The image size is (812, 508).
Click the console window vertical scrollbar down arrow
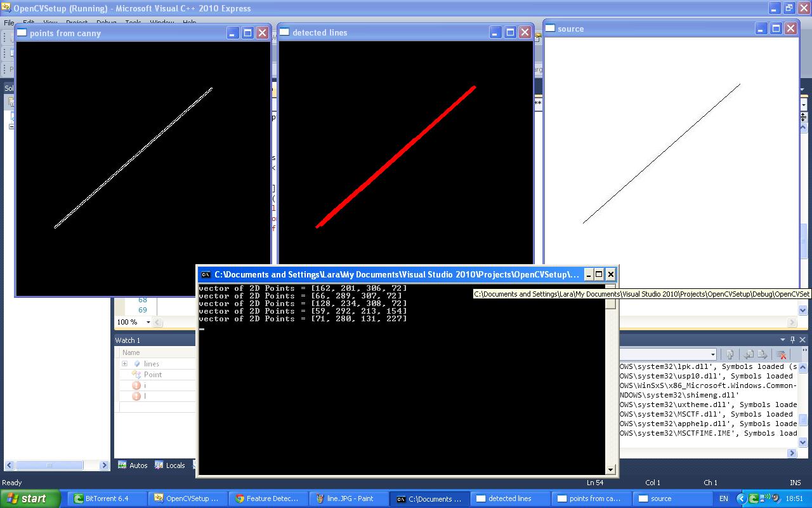click(610, 470)
